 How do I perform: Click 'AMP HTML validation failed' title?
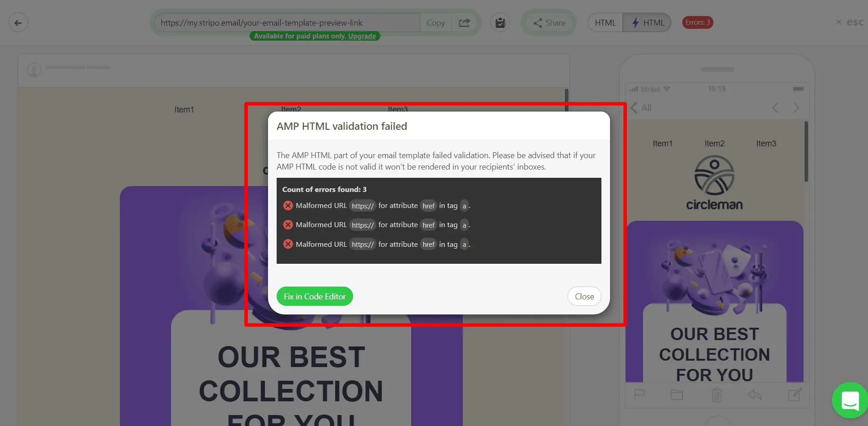pyautogui.click(x=342, y=126)
